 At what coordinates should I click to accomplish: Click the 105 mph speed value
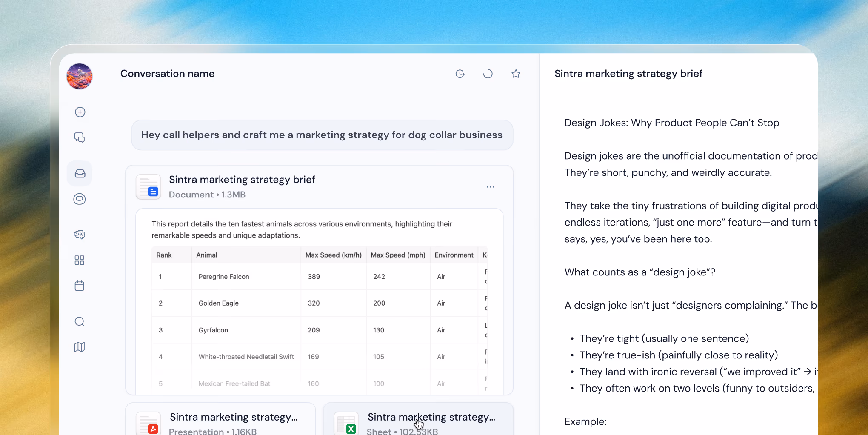(379, 357)
